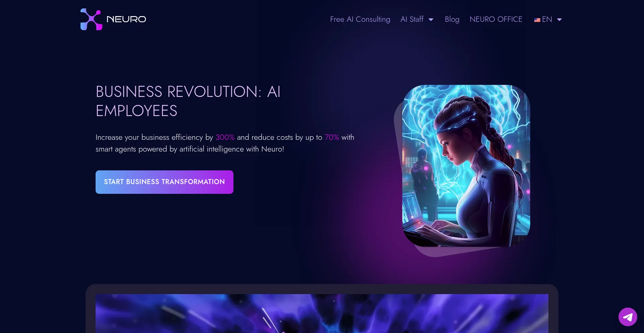Click the US flag language icon
The height and width of the screenshot is (333, 644).
pyautogui.click(x=537, y=20)
